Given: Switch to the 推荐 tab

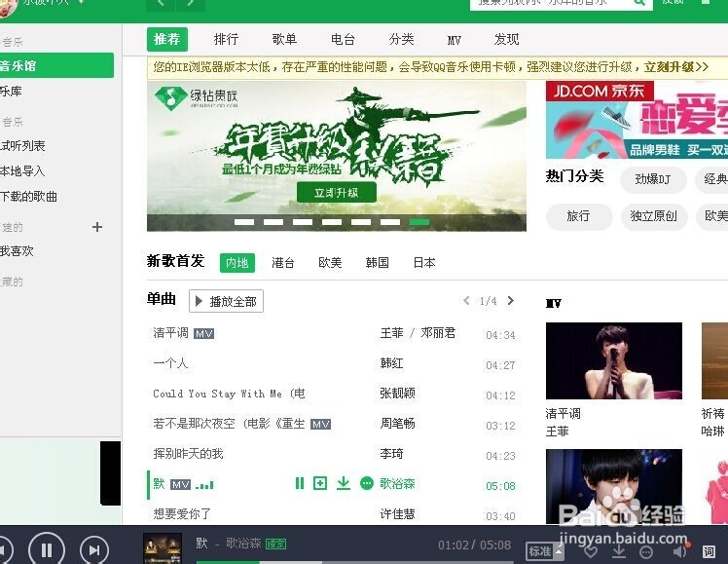Looking at the screenshot, I should [x=167, y=40].
